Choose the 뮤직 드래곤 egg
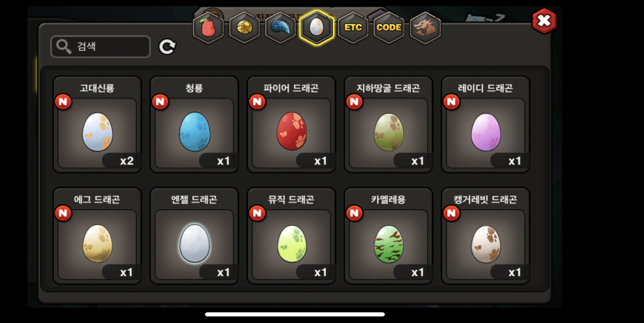This screenshot has width=644, height=323. 291,236
